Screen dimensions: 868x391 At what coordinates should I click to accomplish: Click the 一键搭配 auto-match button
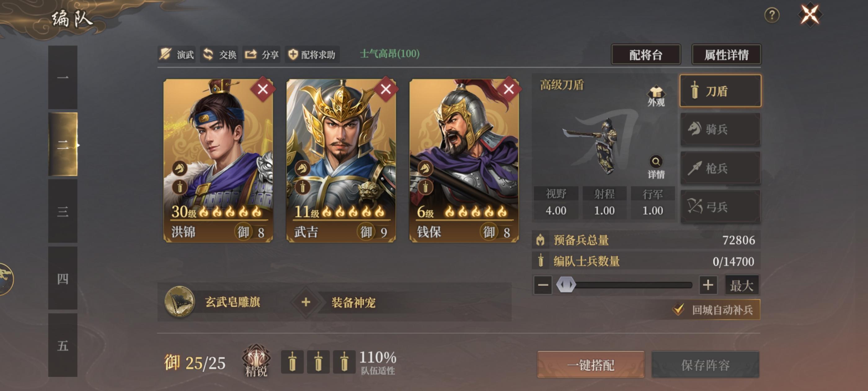click(x=591, y=365)
